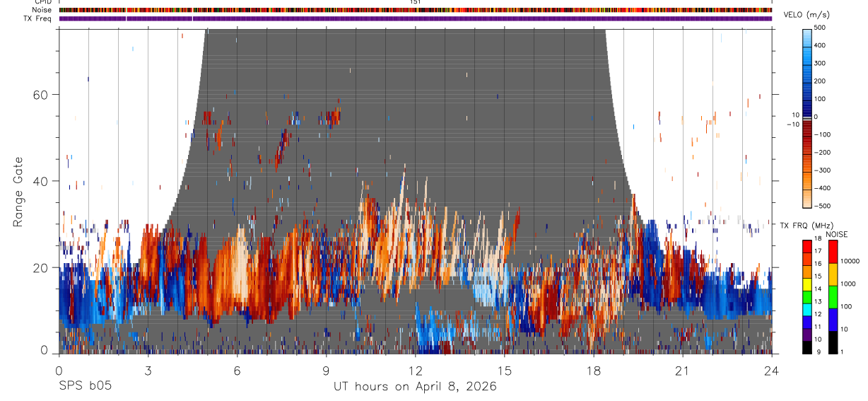This screenshot has width=868, height=401.
Task: Click the purple segment of TX FRQ colorbar
Action: (807, 335)
